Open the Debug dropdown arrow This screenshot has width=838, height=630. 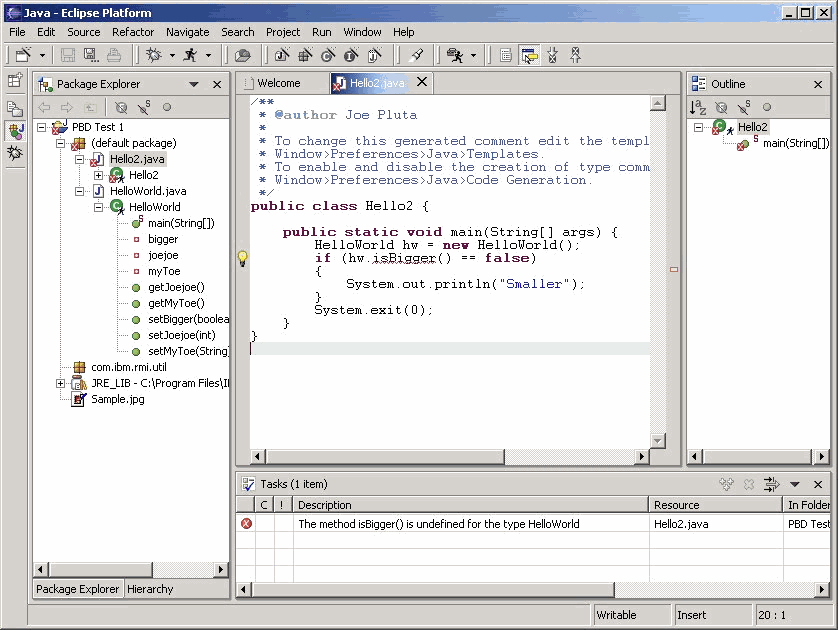click(x=172, y=55)
